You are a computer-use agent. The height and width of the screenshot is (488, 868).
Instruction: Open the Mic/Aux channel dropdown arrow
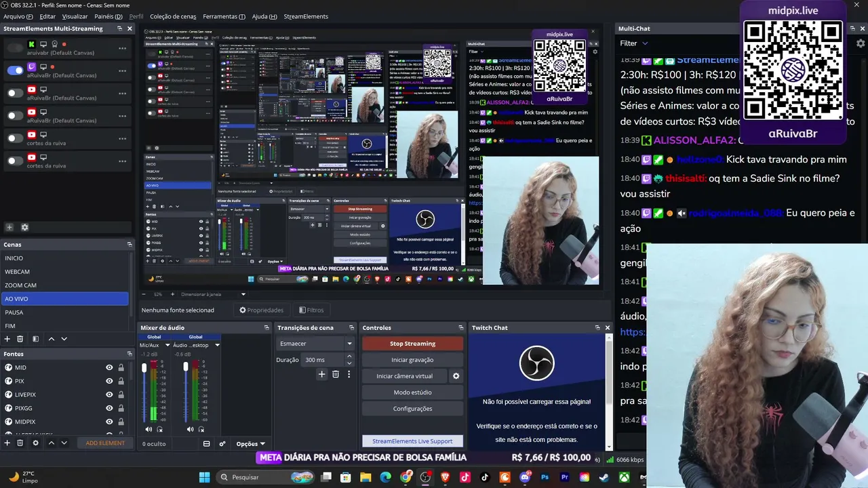tap(167, 345)
